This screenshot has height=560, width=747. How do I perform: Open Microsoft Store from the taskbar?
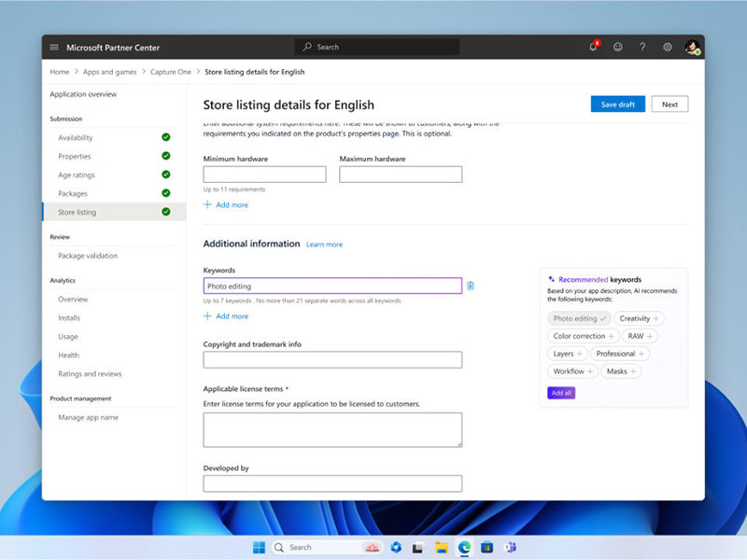point(486,548)
